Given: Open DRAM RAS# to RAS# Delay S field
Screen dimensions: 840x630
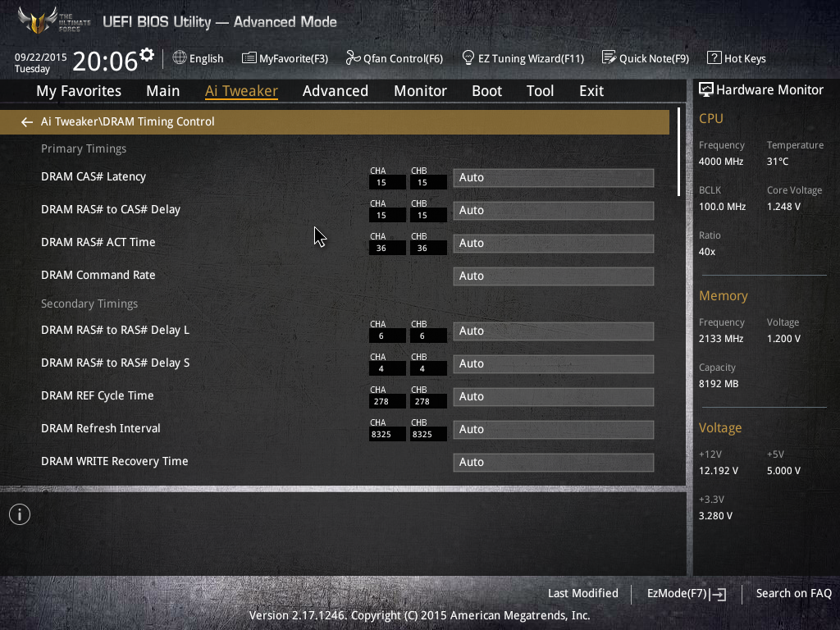Looking at the screenshot, I should [x=554, y=363].
